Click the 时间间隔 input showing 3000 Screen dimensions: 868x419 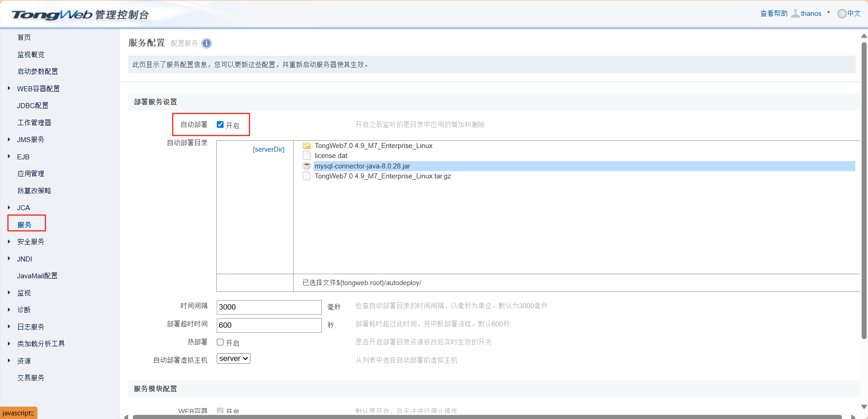click(269, 307)
